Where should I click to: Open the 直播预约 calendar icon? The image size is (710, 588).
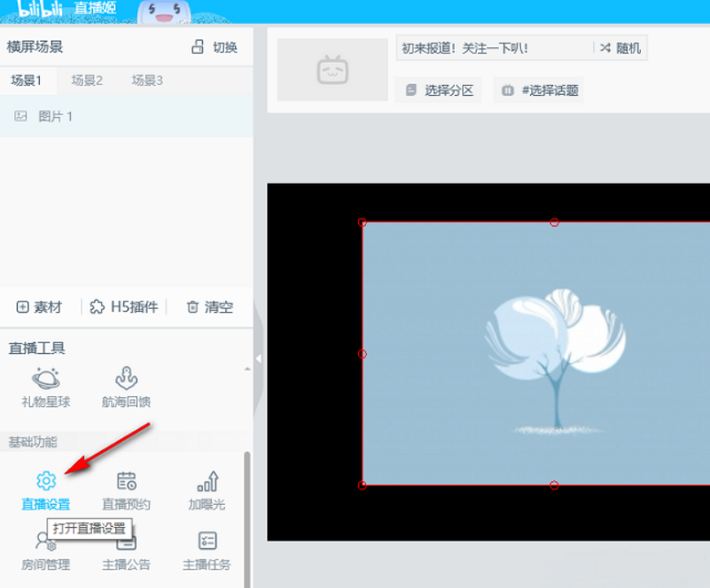click(126, 482)
